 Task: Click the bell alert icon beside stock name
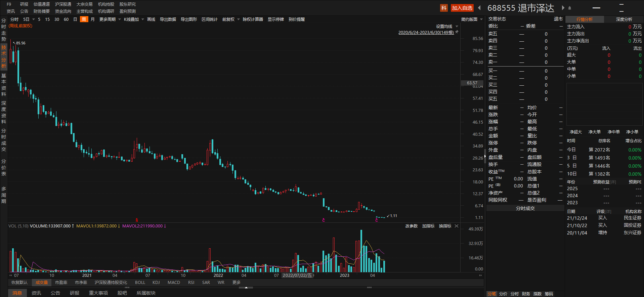point(569,8)
